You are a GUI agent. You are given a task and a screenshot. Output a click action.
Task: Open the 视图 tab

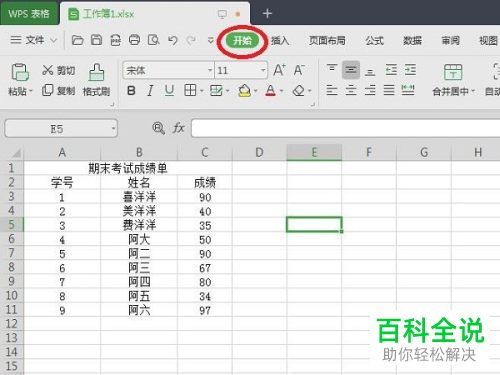pos(488,41)
